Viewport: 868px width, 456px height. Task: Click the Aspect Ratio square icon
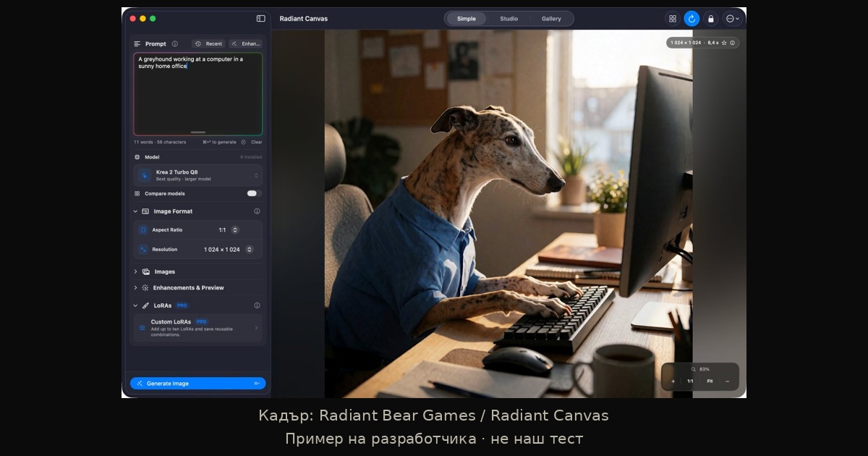pos(143,229)
